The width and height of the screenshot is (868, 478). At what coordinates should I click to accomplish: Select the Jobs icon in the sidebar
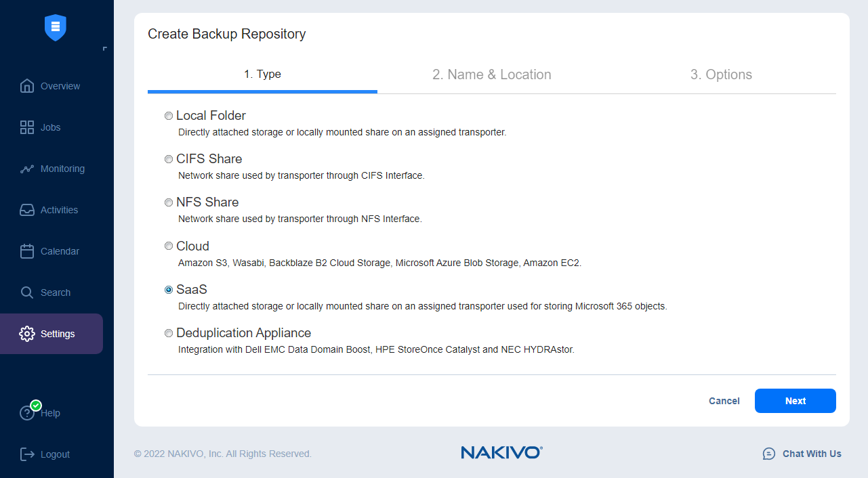27,127
